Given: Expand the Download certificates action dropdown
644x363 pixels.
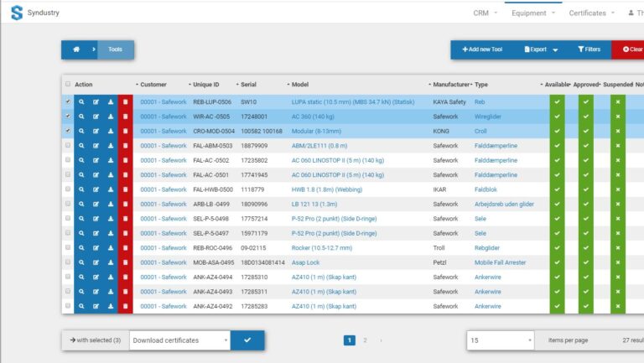Looking at the screenshot, I should [x=179, y=340].
